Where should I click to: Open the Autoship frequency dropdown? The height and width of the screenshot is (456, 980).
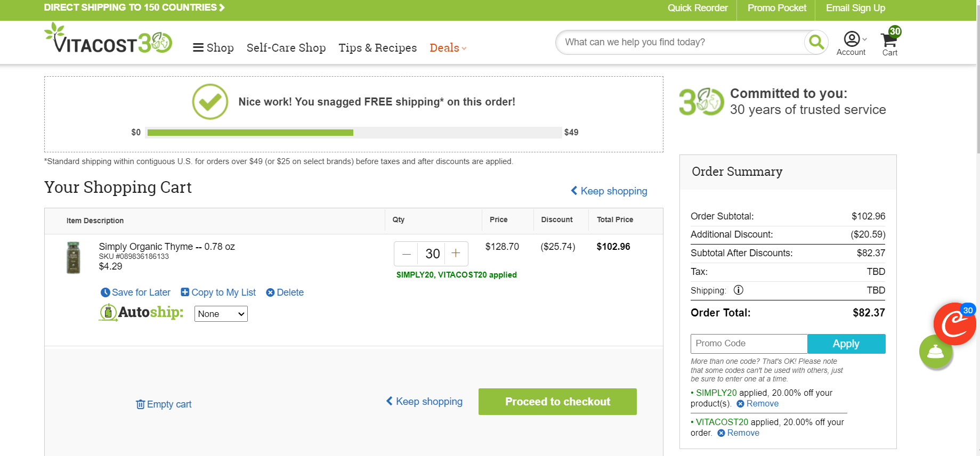pyautogui.click(x=221, y=314)
